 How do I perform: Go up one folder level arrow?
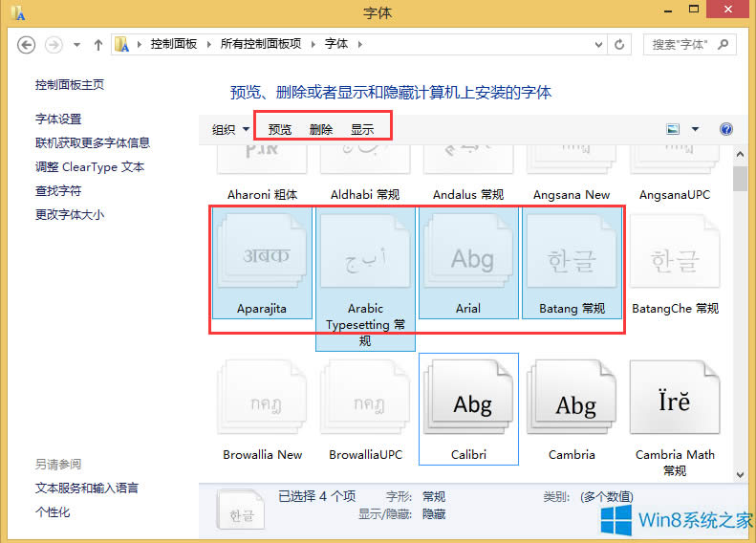tap(98, 45)
